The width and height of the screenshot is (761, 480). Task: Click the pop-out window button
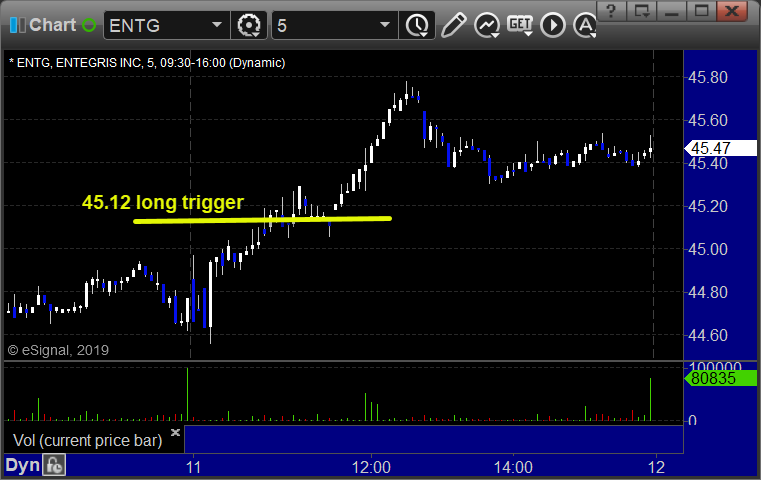642,10
